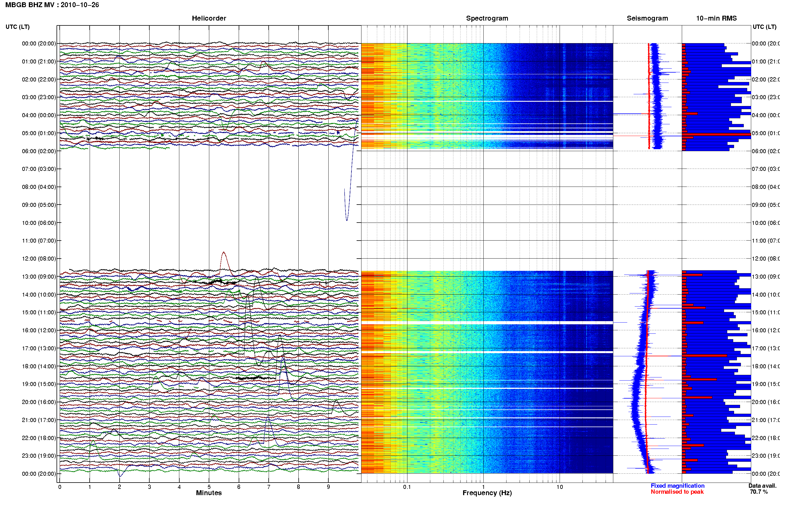Click the "18:00 (14:00)" label on the Helicorder time axis
Viewport: 812px width, 508px height.
point(39,367)
